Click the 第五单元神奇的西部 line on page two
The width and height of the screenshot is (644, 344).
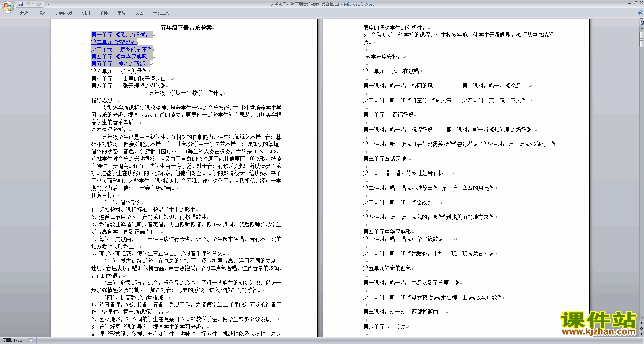coord(387,268)
